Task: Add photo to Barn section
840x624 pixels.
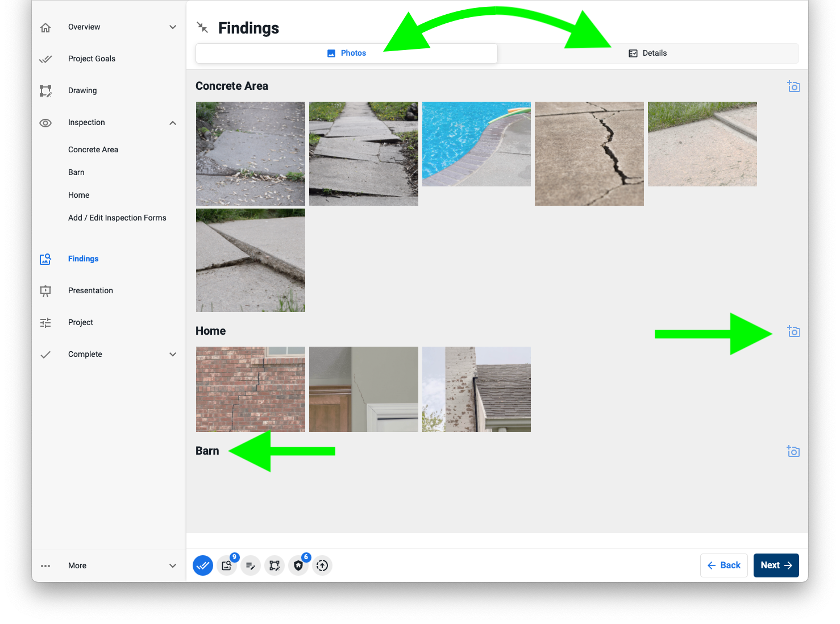Action: (793, 451)
